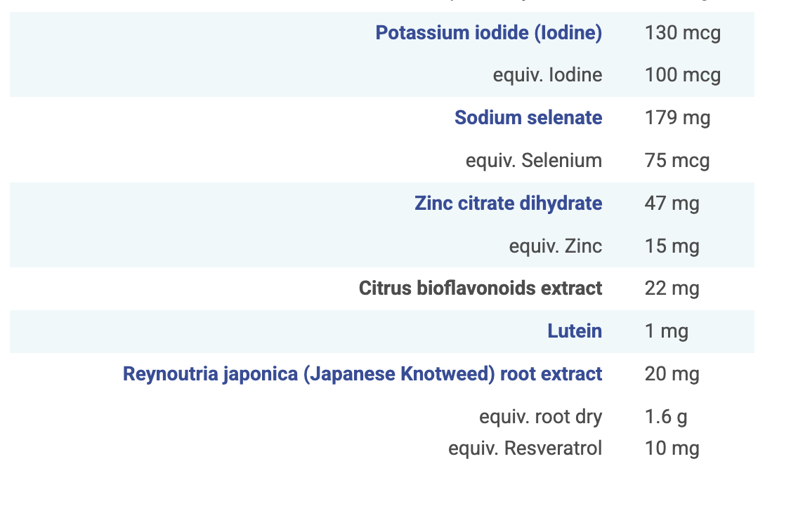Click the 179 mg selenate amount
Image resolution: width=791 pixels, height=532 pixels.
point(677,117)
